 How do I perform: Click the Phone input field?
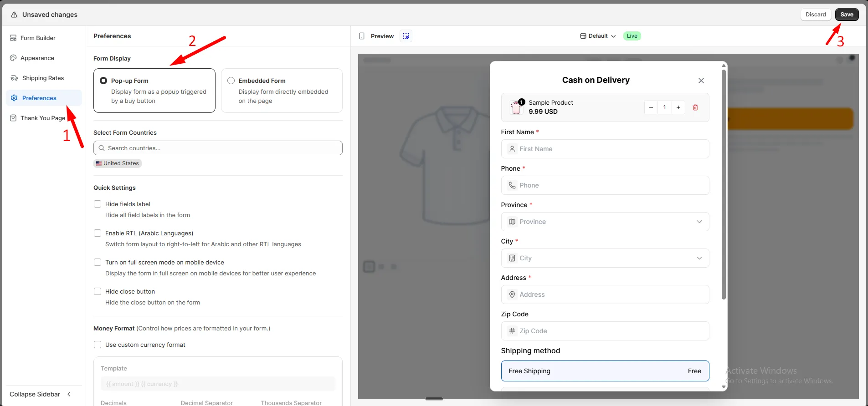tap(605, 185)
